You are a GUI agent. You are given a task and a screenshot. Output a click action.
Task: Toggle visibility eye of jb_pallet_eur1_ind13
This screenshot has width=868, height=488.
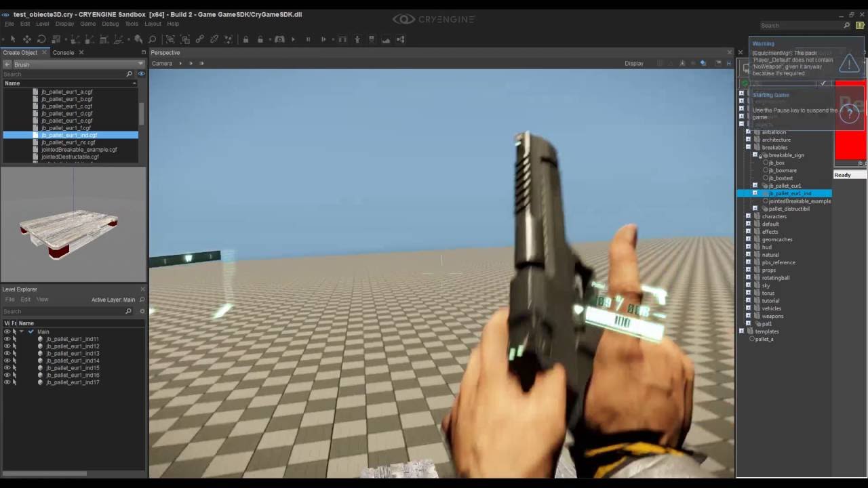7,353
